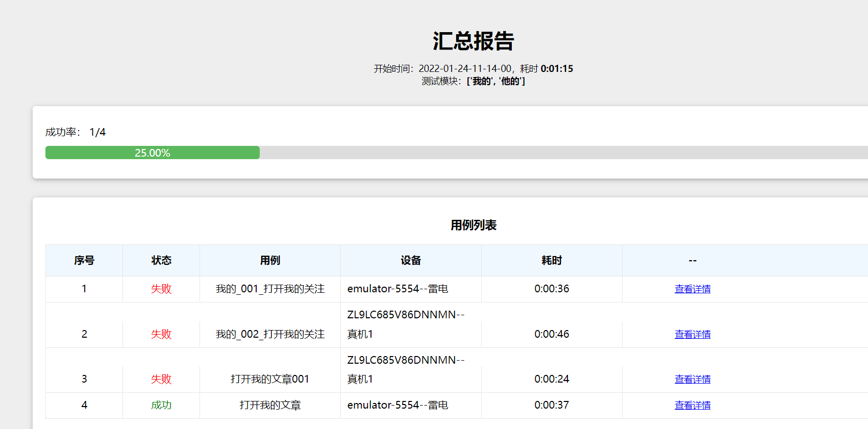
Task: Click duration 0:00:36
Action: (x=552, y=289)
